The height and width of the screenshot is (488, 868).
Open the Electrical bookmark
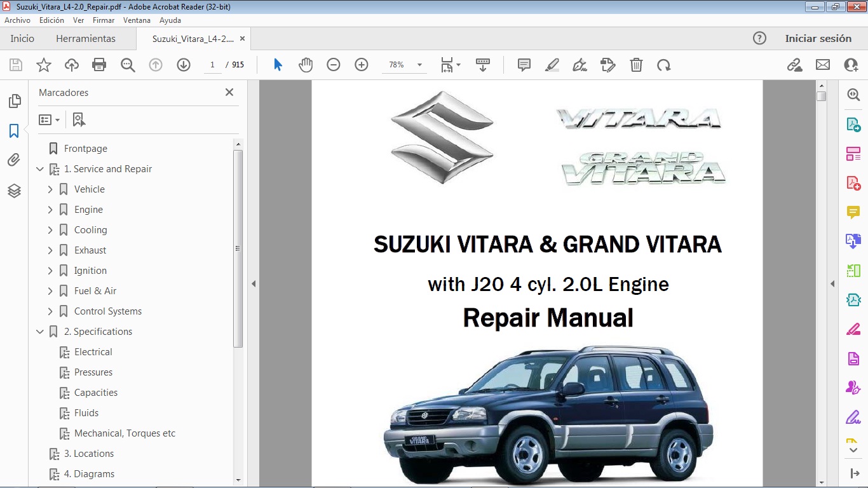pyautogui.click(x=93, y=352)
